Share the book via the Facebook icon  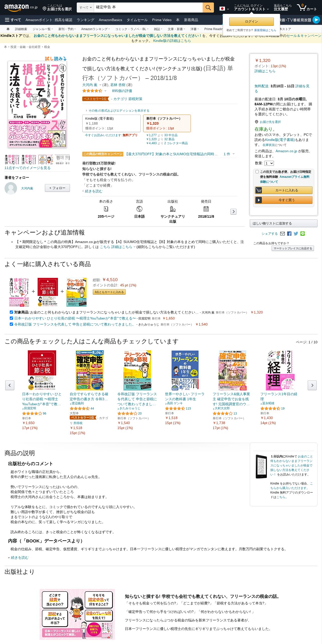[x=289, y=233]
